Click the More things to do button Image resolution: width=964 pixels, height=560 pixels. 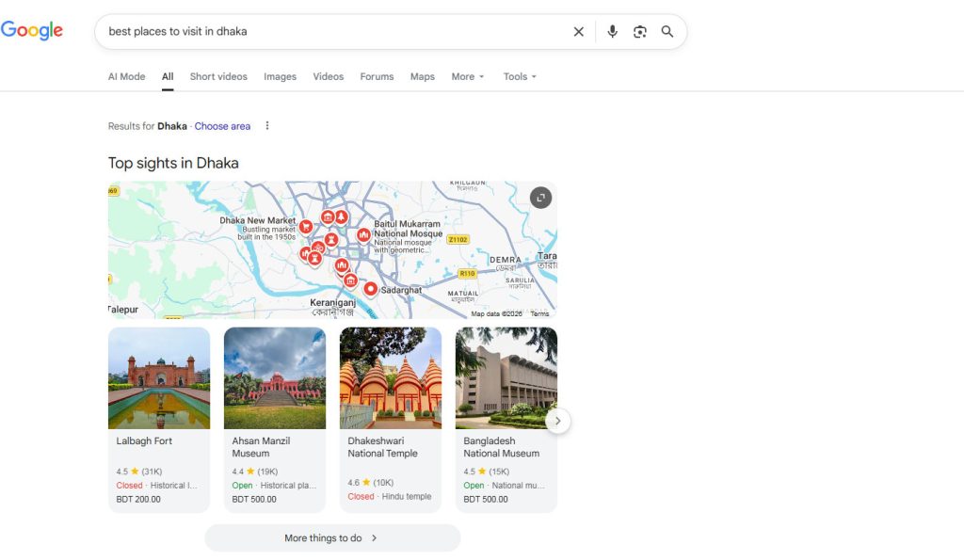(331, 538)
